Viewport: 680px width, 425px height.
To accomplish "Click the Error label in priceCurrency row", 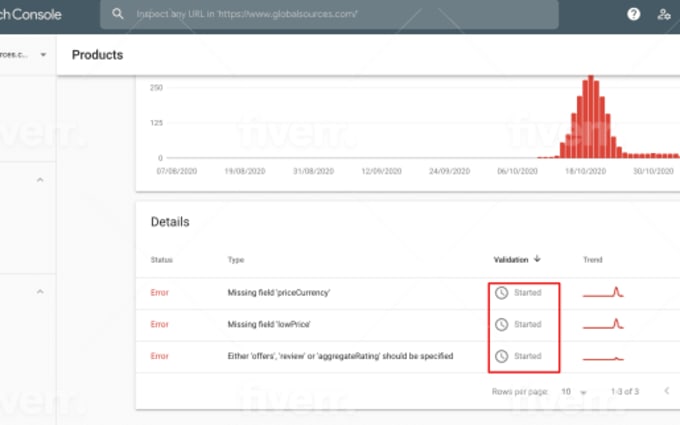I will (159, 293).
